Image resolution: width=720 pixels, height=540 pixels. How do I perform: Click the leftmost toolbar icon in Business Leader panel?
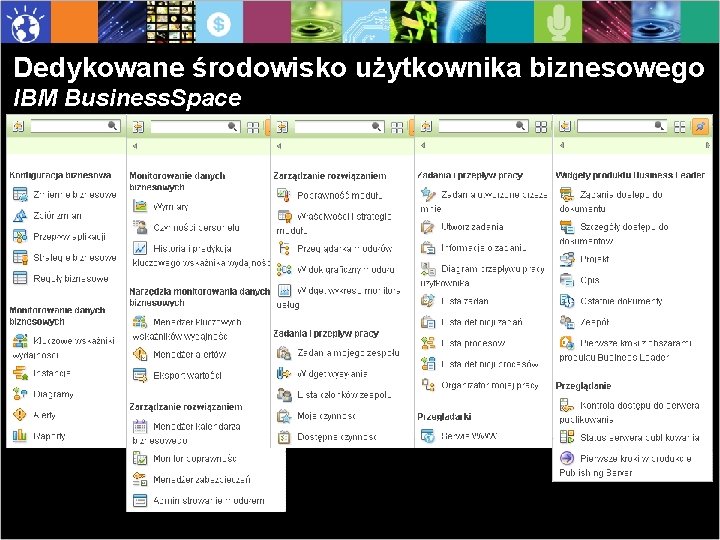coord(565,126)
